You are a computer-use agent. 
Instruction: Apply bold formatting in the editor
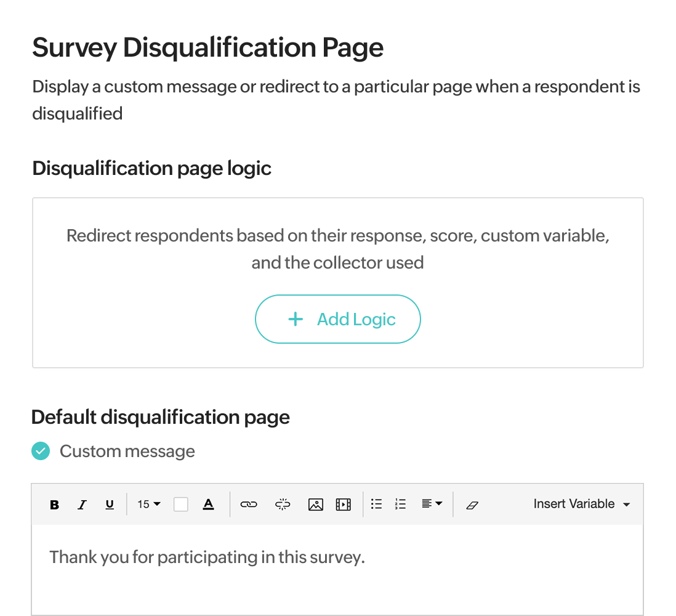pyautogui.click(x=54, y=505)
